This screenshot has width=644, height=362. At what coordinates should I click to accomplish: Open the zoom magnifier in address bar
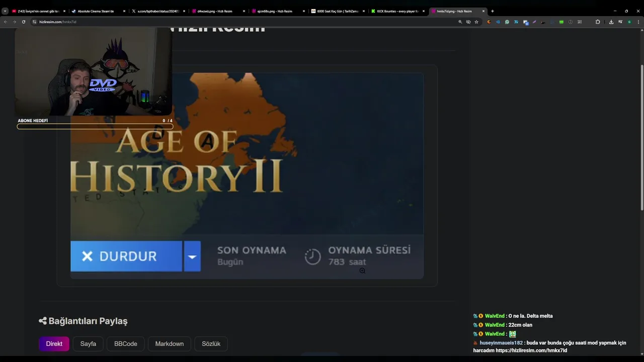(460, 22)
